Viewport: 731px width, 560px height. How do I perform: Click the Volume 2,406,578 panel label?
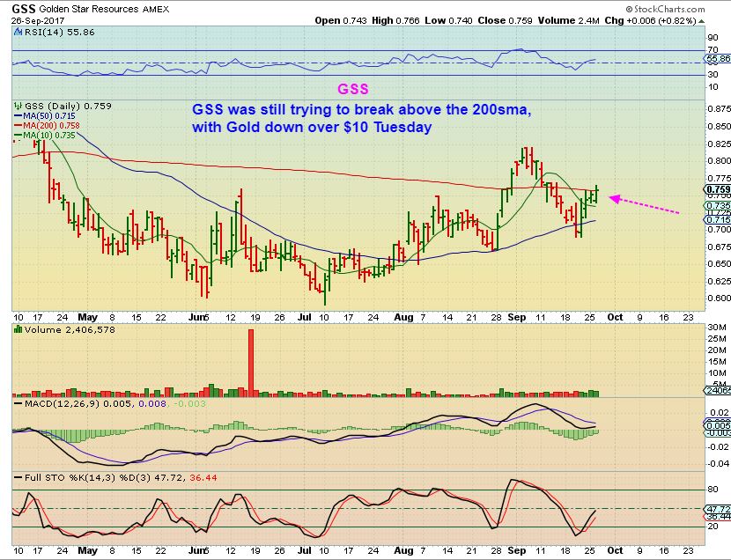pyautogui.click(x=70, y=329)
